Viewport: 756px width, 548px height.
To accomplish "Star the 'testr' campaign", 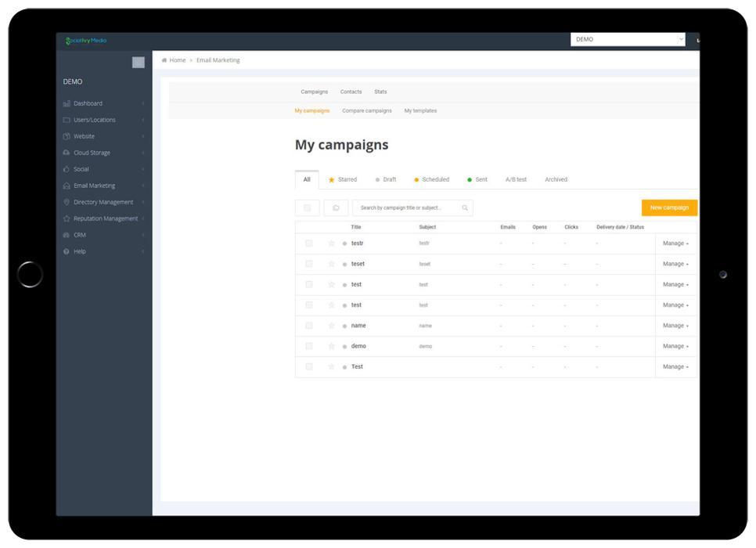I will coord(332,243).
